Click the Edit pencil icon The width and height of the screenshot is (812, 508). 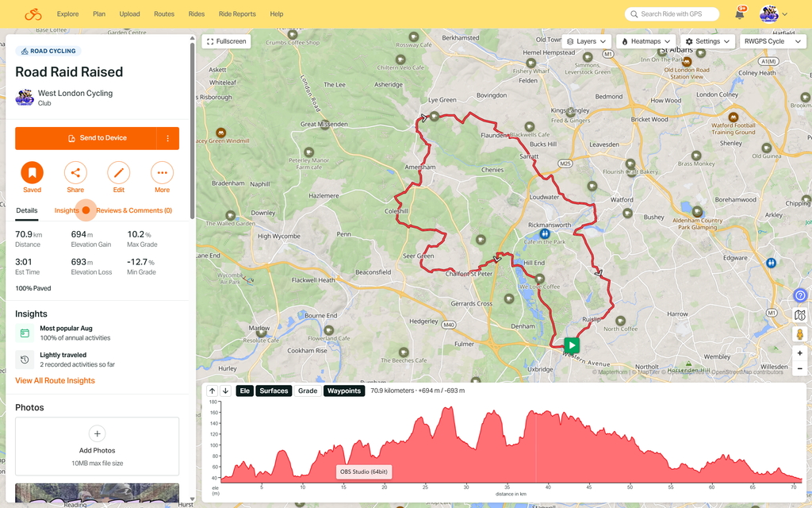coord(119,172)
